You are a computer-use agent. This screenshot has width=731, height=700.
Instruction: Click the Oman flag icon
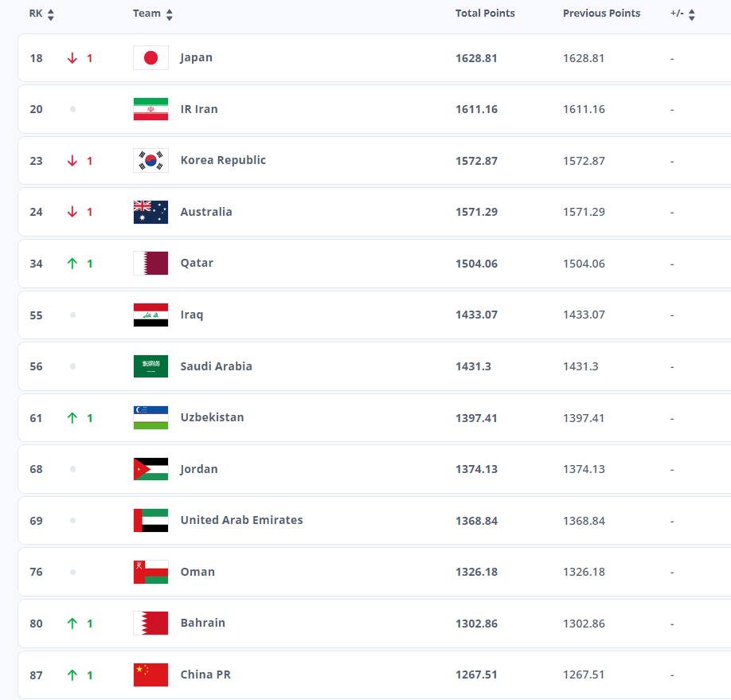[x=150, y=572]
